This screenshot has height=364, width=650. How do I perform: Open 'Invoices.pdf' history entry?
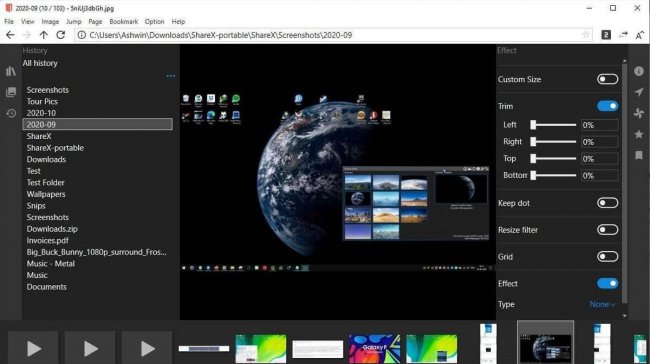pos(48,241)
